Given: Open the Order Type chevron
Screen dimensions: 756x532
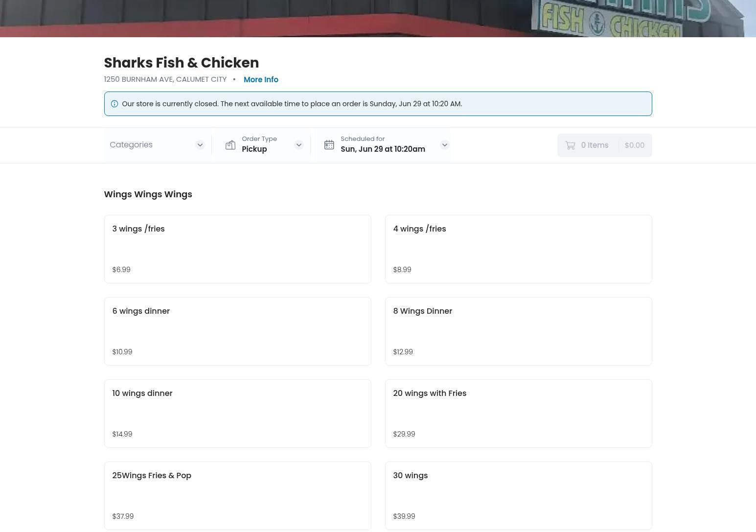Looking at the screenshot, I should coord(299,145).
